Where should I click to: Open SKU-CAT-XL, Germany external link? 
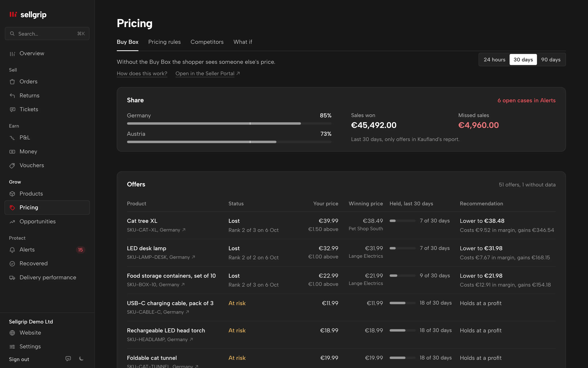point(156,230)
